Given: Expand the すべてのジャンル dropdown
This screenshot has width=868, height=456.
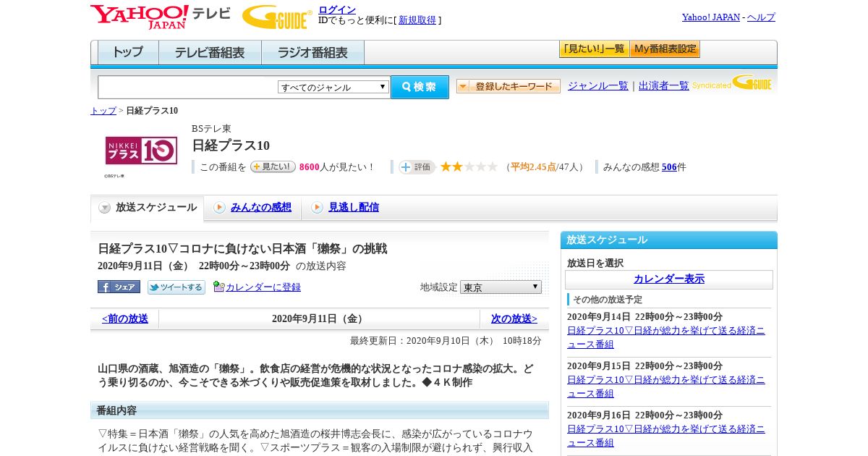Looking at the screenshot, I should (x=333, y=87).
